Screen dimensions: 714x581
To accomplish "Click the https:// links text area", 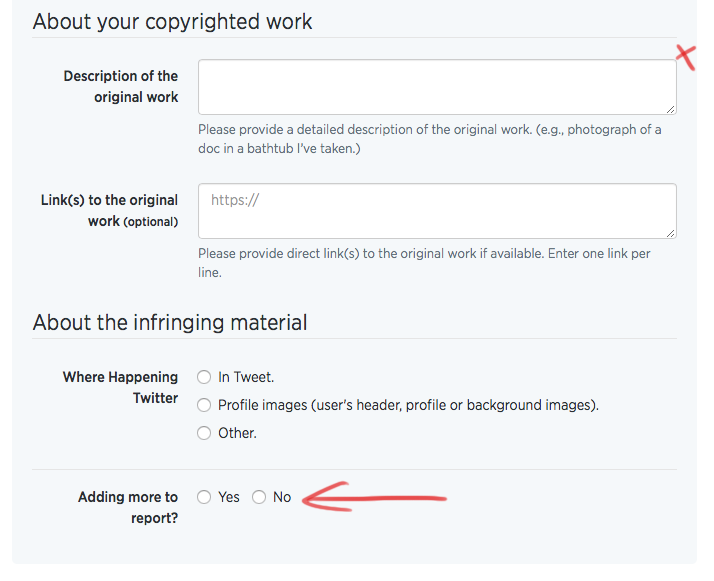I will 437,211.
